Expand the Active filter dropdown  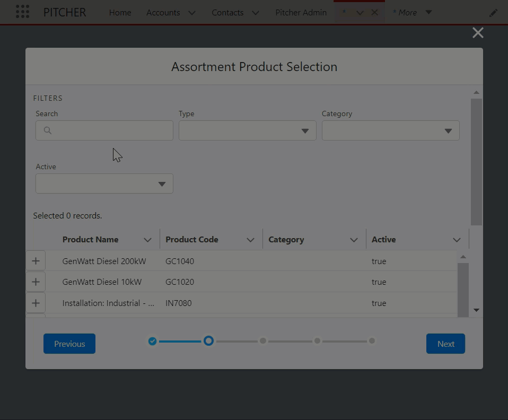point(104,184)
